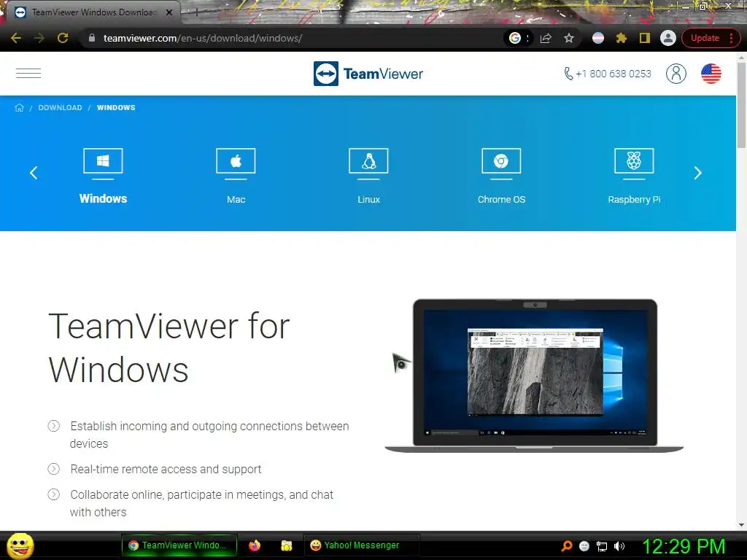Select the Mac platform icon
The width and height of the screenshot is (747, 560).
[236, 163]
